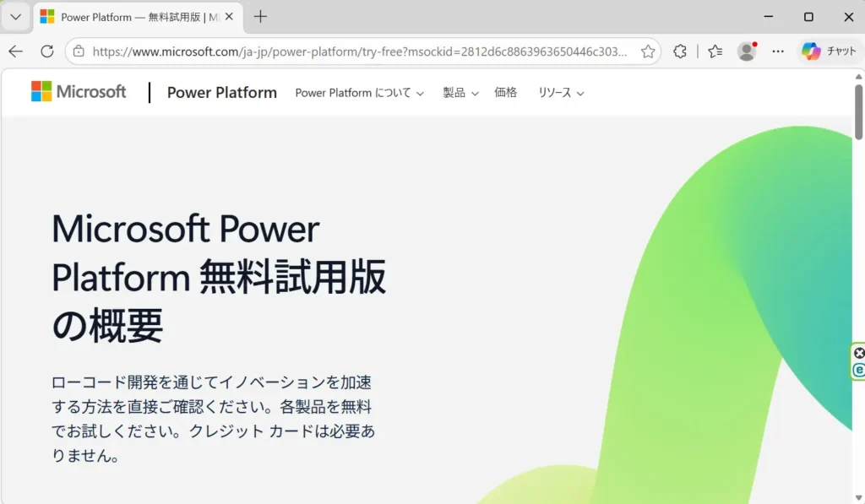865x504 pixels.
Task: Open the user profile avatar
Action: (x=747, y=51)
